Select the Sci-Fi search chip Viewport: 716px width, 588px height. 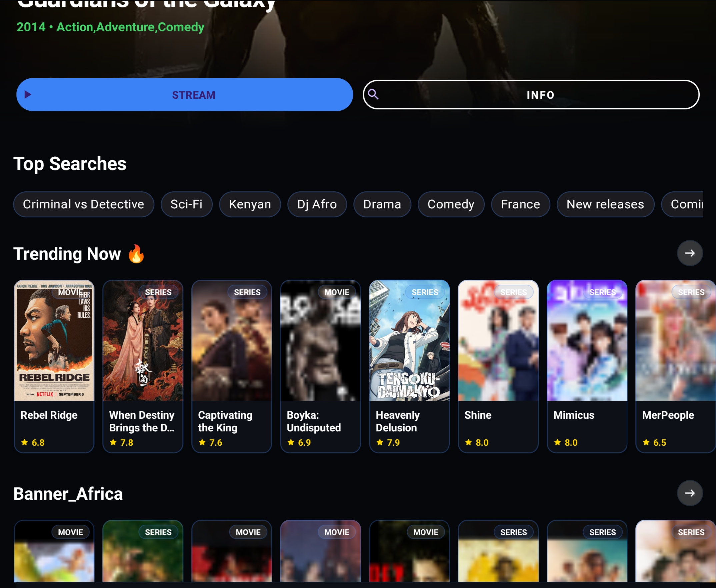click(x=187, y=204)
